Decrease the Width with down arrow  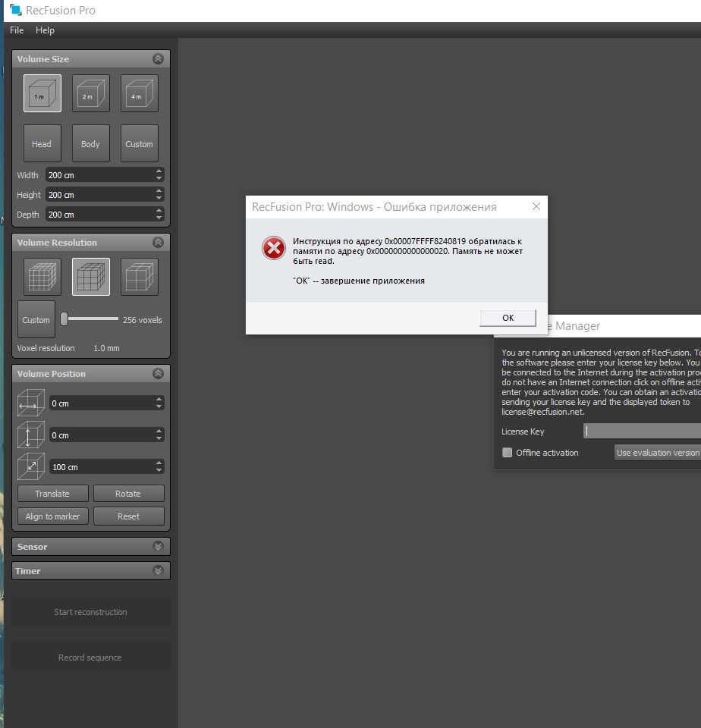[x=159, y=179]
